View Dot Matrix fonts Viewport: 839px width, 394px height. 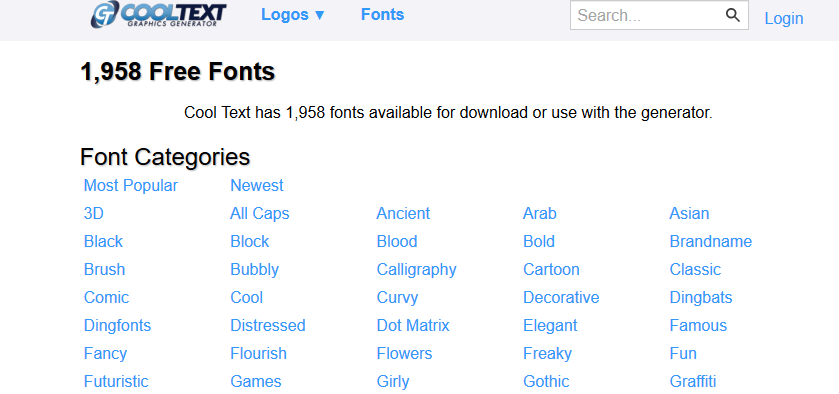click(x=413, y=325)
